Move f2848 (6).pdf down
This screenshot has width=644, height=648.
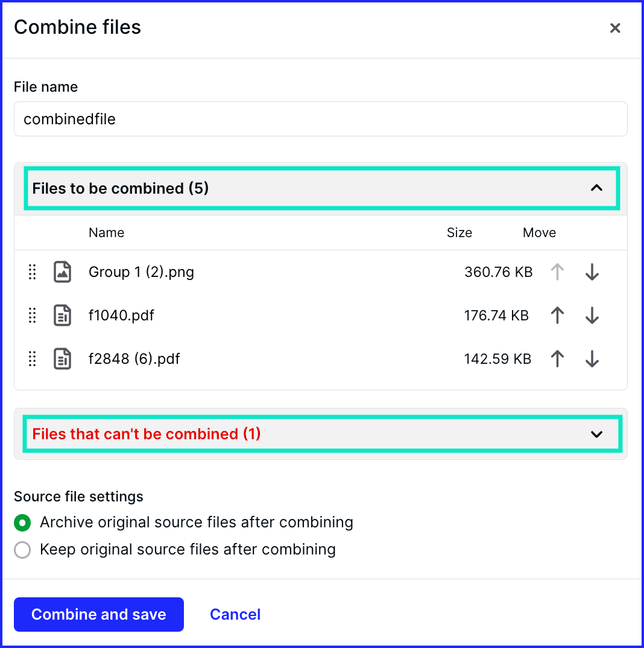pyautogui.click(x=592, y=359)
